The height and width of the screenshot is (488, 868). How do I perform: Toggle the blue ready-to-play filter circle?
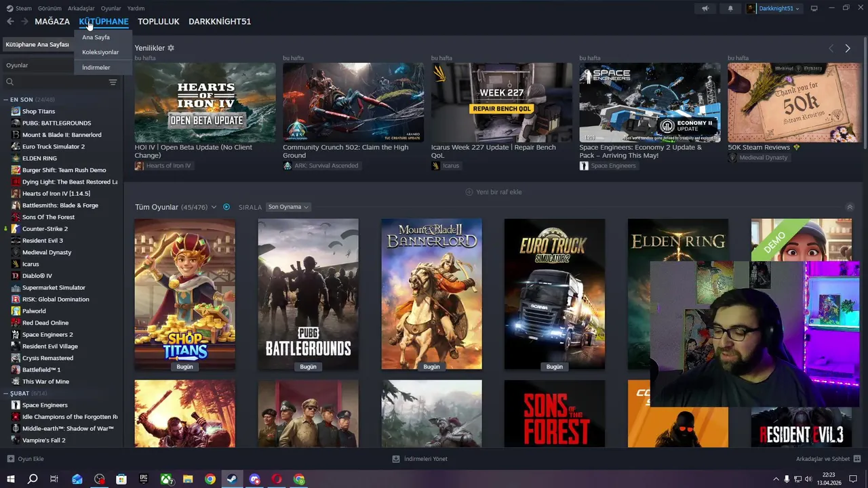(x=226, y=207)
